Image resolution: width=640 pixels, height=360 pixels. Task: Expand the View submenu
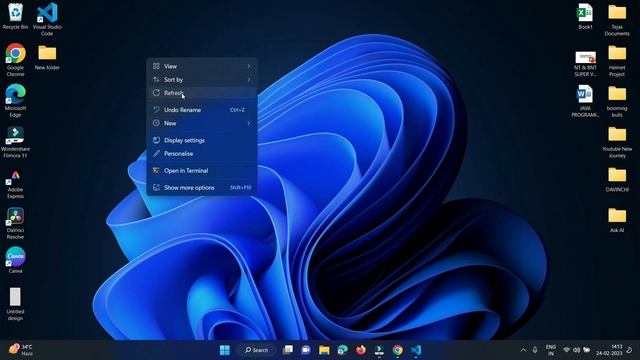coord(202,66)
